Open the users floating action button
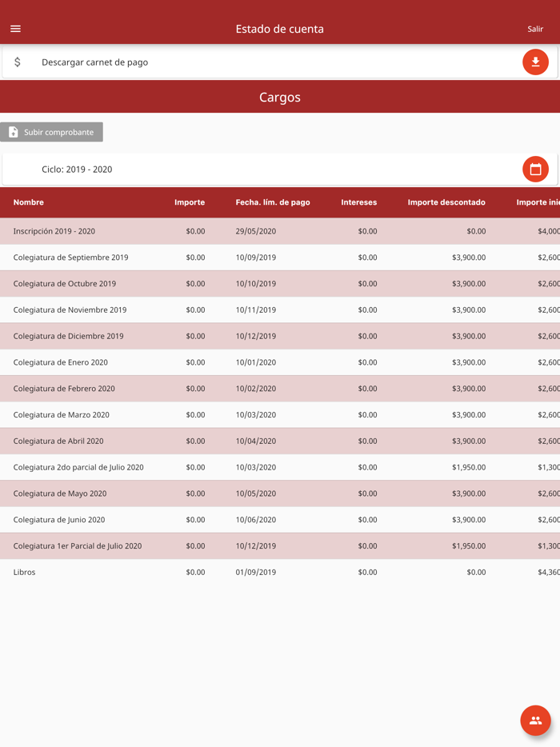 coord(535,721)
